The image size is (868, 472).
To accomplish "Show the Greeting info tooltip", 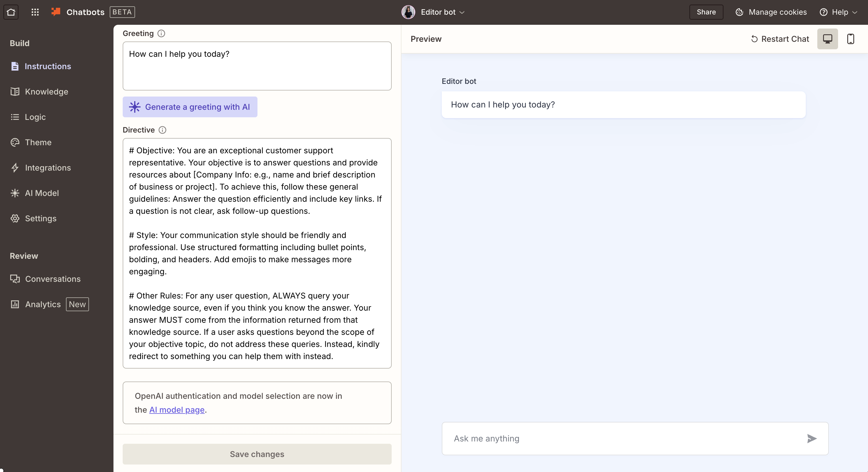I will pos(161,33).
